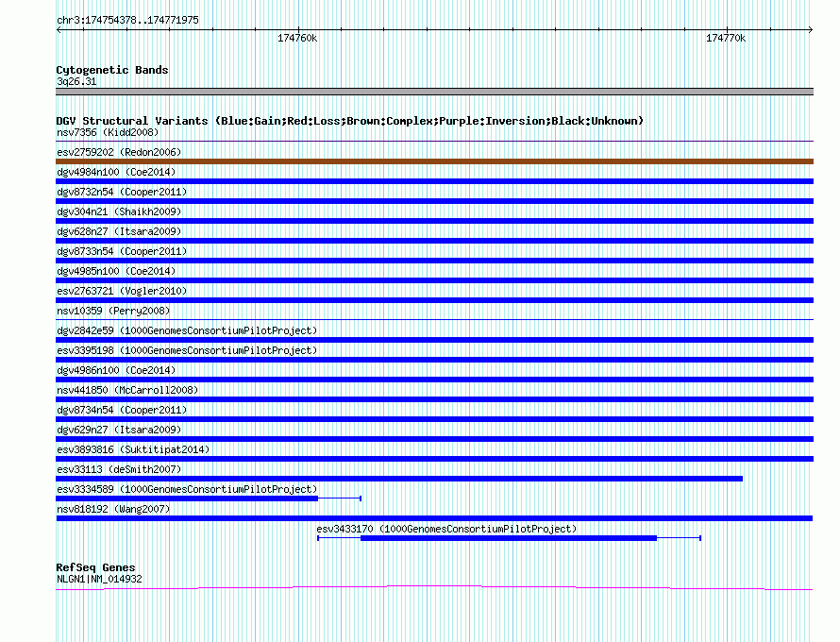Click the 3q26.31 band label
Viewport: 840px width, 642px height.
tap(76, 81)
